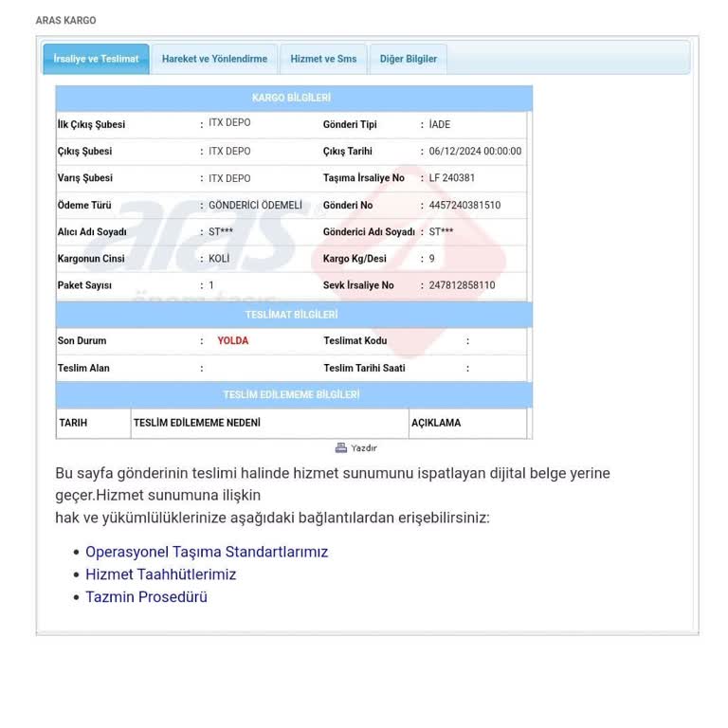
Task: Open the Tazmin Prosedürü link
Action: [x=146, y=596]
